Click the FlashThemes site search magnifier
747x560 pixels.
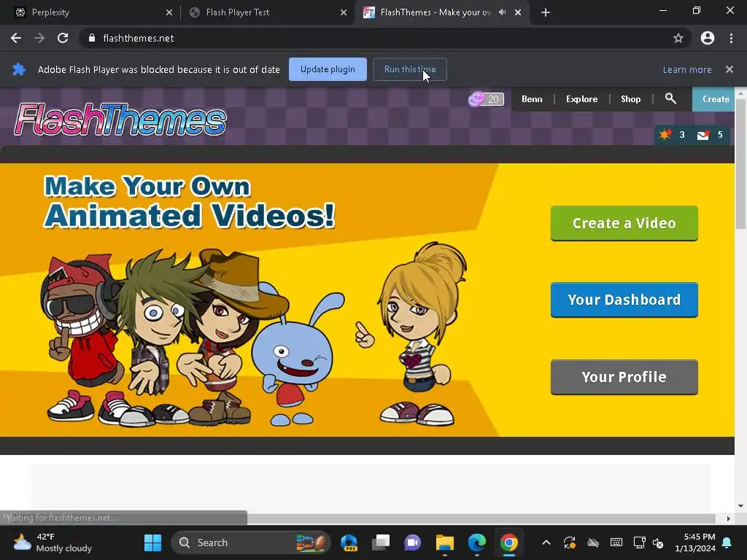coord(670,98)
